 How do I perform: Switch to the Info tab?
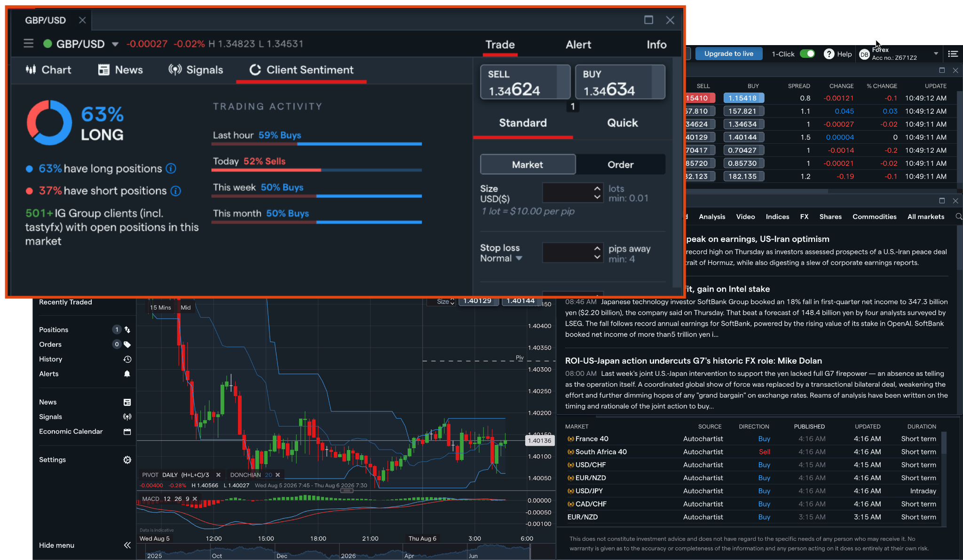pos(656,45)
